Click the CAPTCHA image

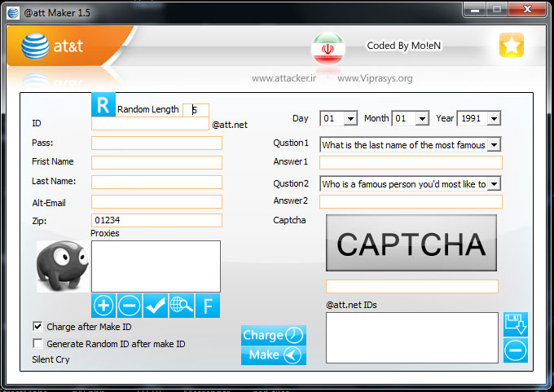tap(411, 243)
